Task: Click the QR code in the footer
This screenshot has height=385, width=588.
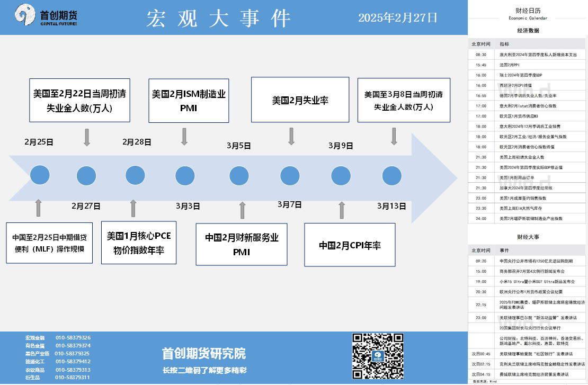Action: click(378, 356)
